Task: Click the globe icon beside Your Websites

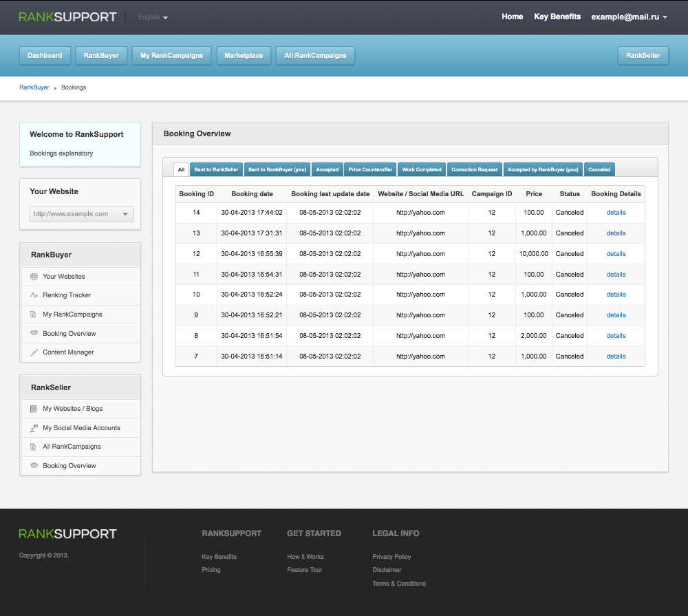Action: (x=34, y=277)
